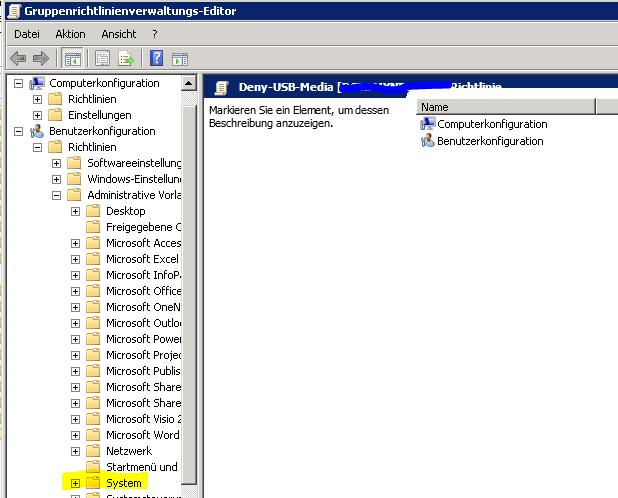The image size is (618, 498).
Task: Open the Aktion menu
Action: 70,34
